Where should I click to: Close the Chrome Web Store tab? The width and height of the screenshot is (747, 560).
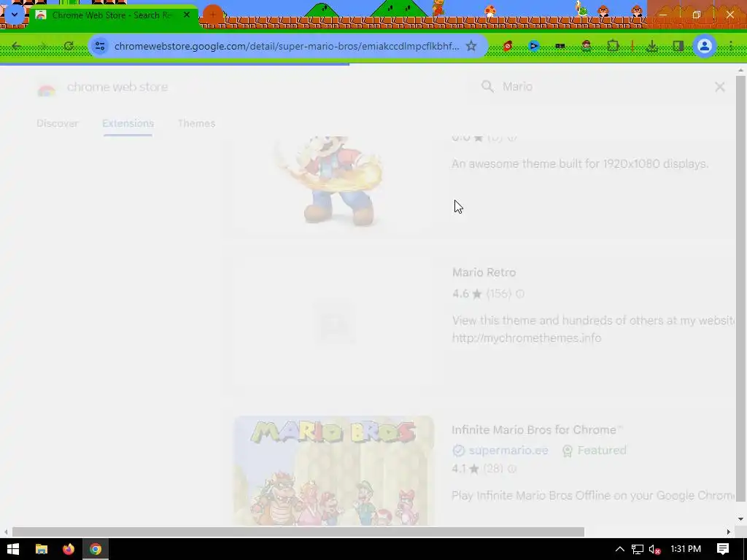tap(187, 15)
